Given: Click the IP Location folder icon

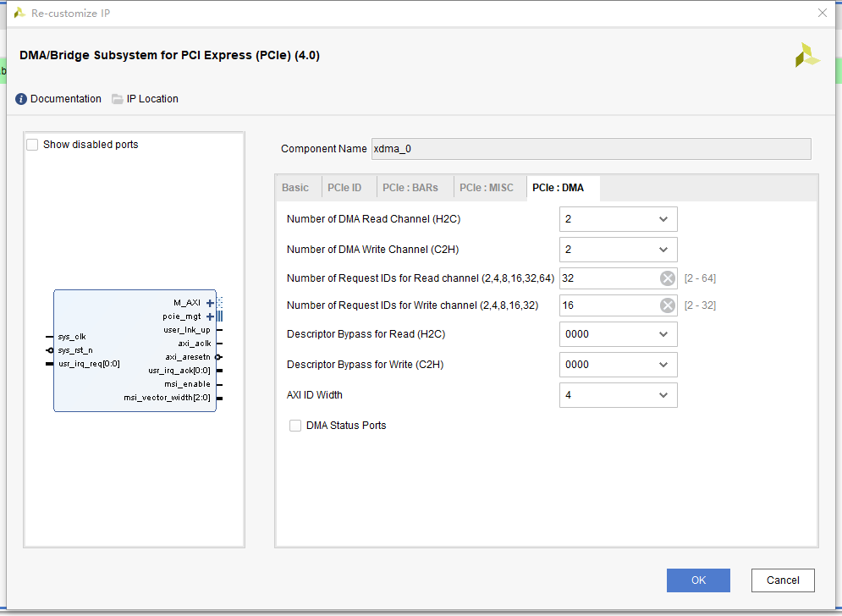Looking at the screenshot, I should point(117,99).
